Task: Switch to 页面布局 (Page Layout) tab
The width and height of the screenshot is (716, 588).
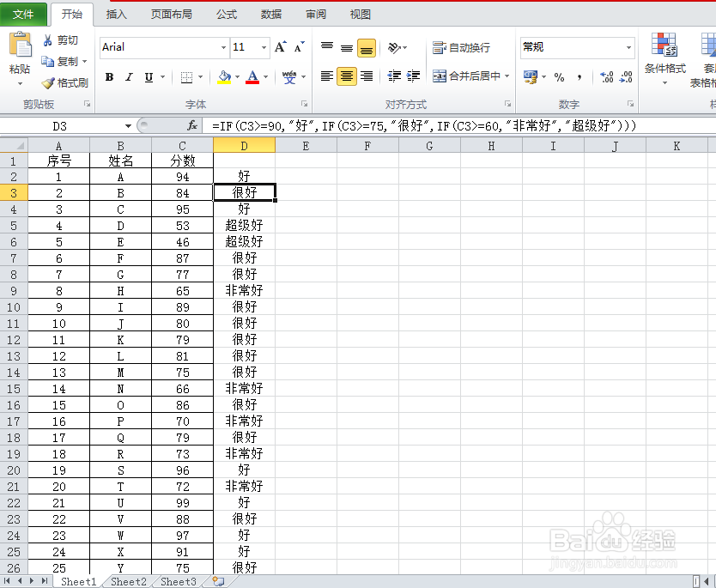Action: tap(172, 15)
